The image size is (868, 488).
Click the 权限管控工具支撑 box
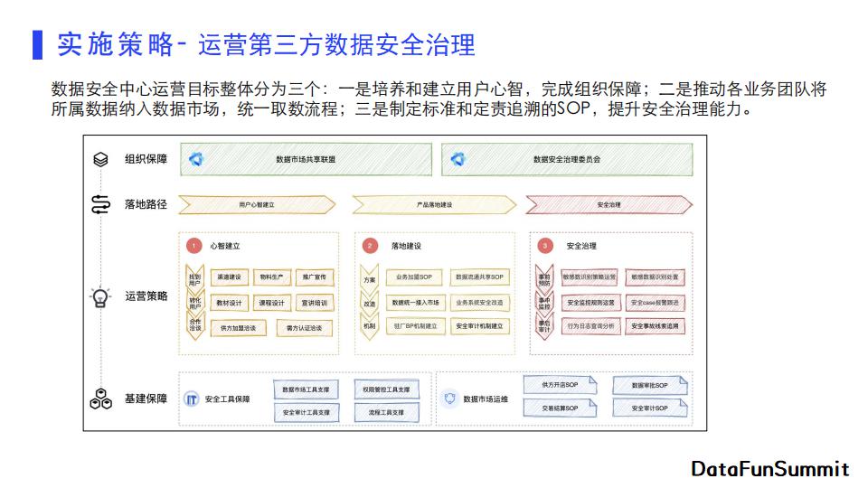coord(386,389)
